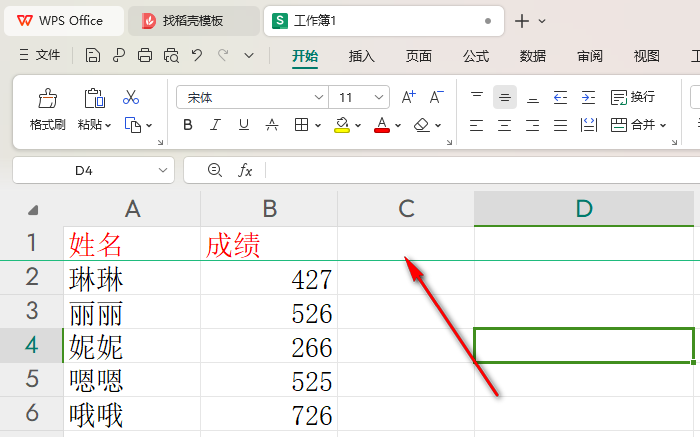Select column C header
The width and height of the screenshot is (700, 437).
[406, 208]
